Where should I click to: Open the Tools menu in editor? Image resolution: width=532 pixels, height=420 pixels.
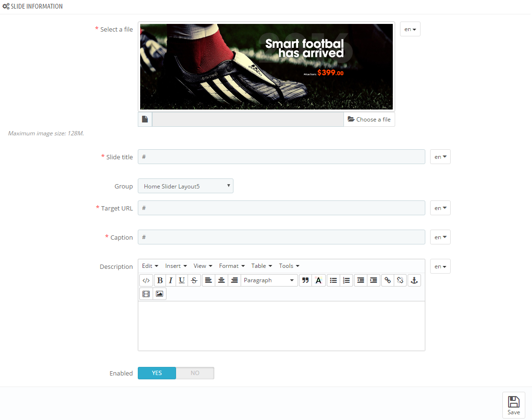(x=289, y=266)
